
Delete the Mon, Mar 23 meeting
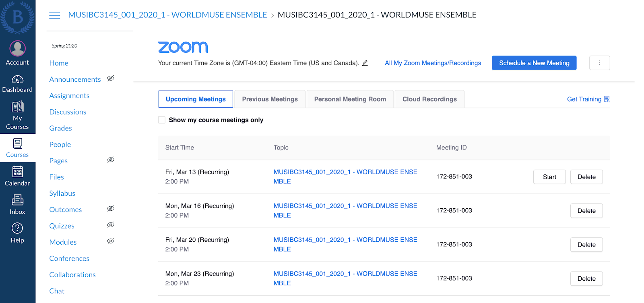click(586, 278)
